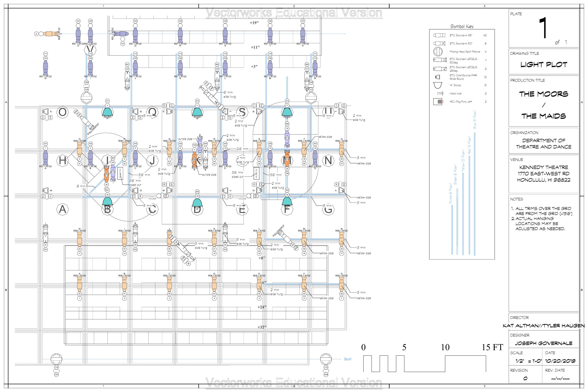Image resolution: width=588 pixels, height=392 pixels.
Task: Click the blue BoH label
Action: click(348, 359)
